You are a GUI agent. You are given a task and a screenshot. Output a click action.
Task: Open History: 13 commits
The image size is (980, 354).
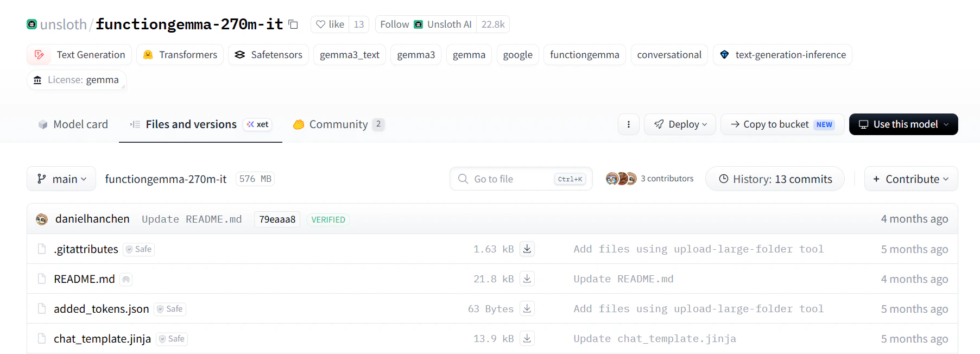coord(775,179)
